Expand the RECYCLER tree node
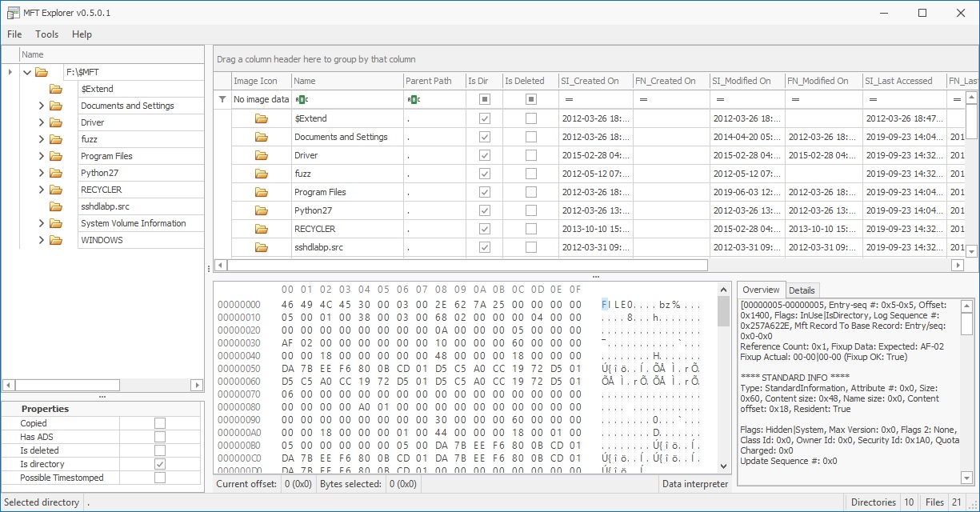Screen dimensions: 980x512 [42, 190]
